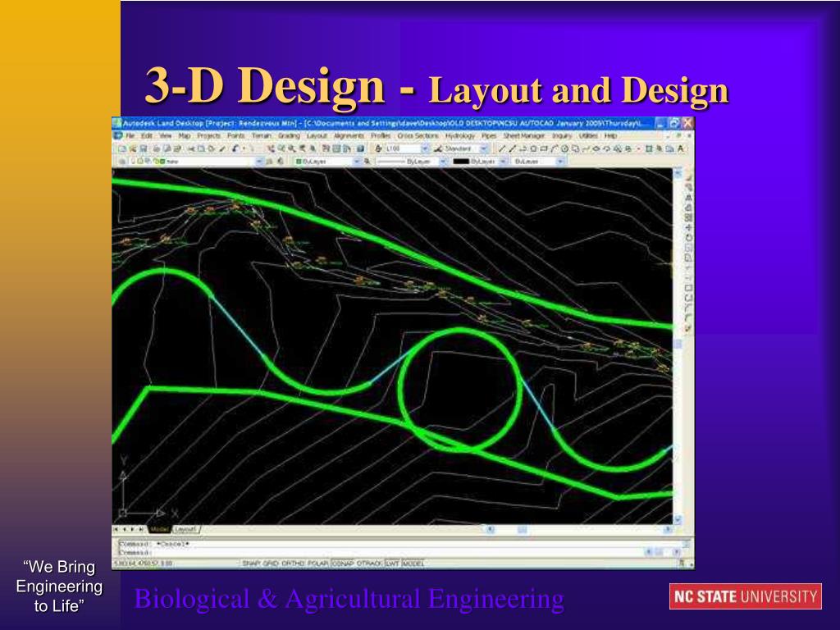Open the Inquiry menu
Screen dimensions: 840x630
click(x=562, y=136)
